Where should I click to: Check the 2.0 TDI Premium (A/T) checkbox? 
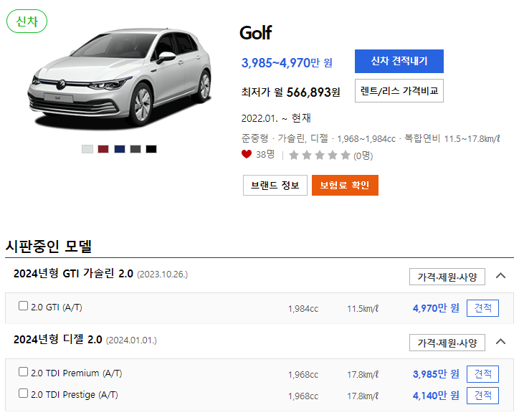[x=23, y=372]
